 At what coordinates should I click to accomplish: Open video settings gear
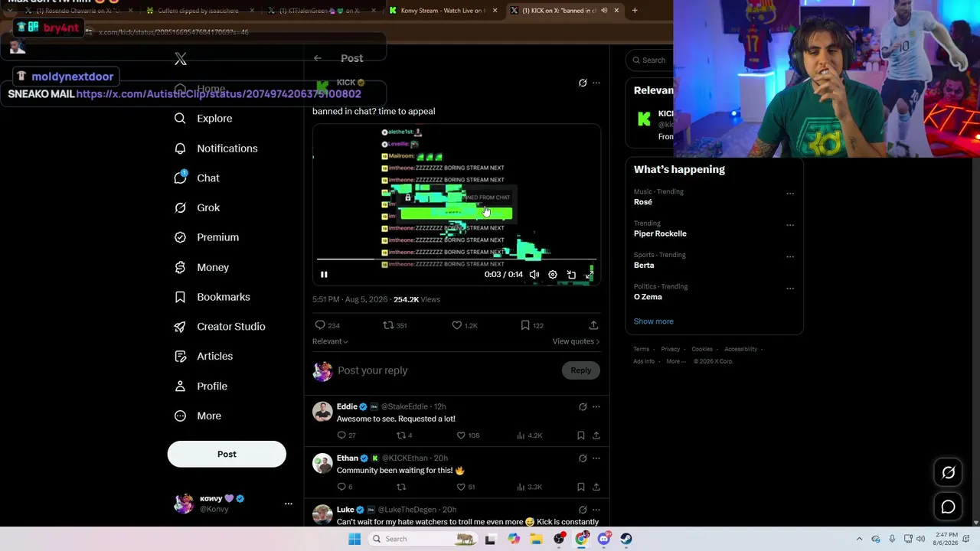click(553, 275)
